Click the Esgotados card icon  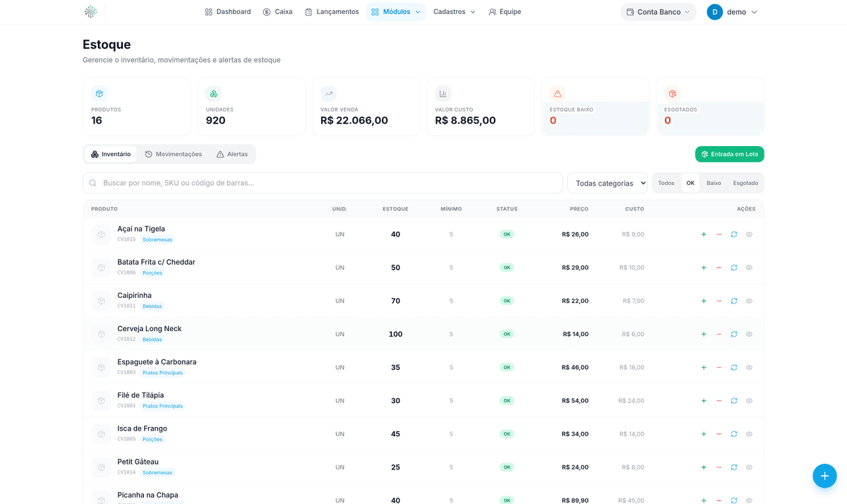[x=673, y=93]
